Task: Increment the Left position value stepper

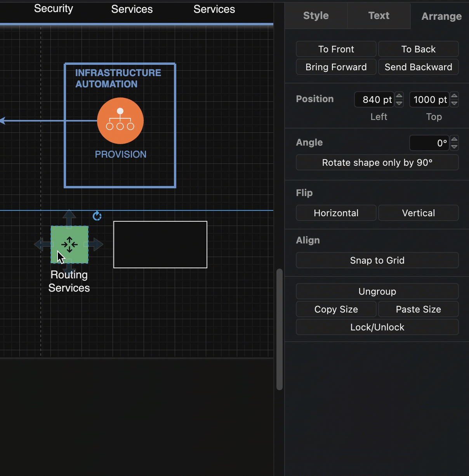Action: click(x=399, y=97)
